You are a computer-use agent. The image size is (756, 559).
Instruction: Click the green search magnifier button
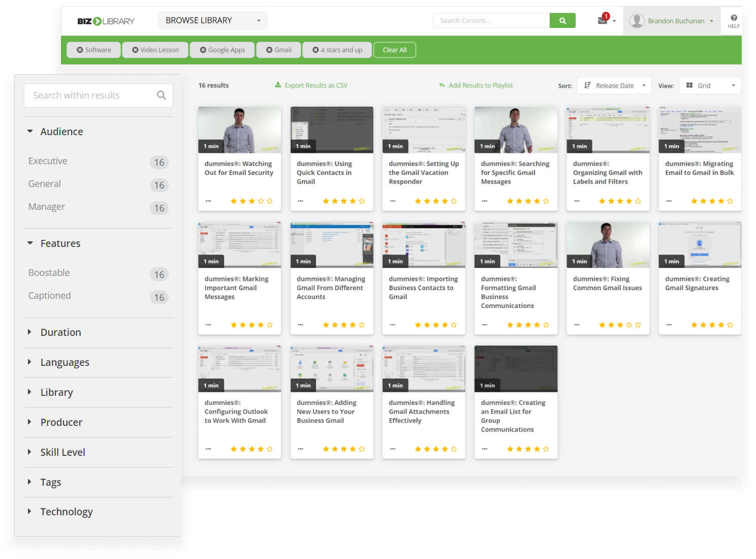pyautogui.click(x=562, y=21)
